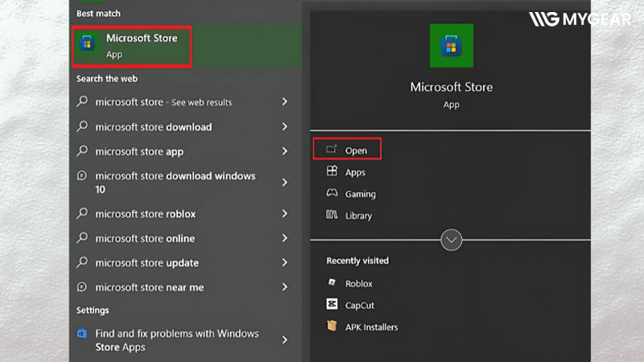Open arrow next to 'microsoft store near me'
This screenshot has height=362, width=644.
(285, 287)
